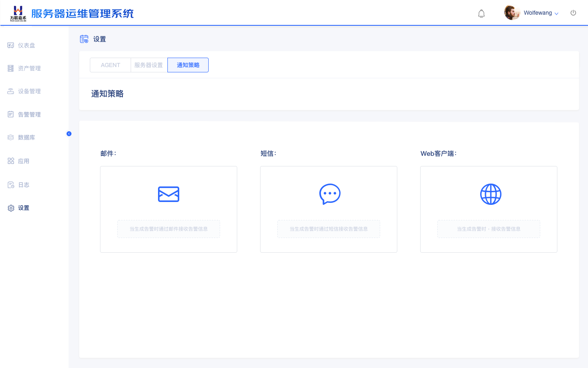This screenshot has height=368, width=588.
Task: Open 仪表盘 dashboard in sidebar
Action: click(26, 45)
